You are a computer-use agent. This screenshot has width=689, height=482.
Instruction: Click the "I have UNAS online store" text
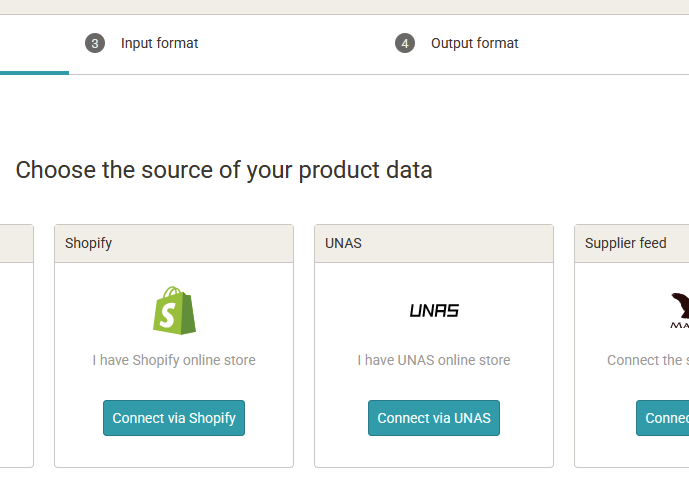pyautogui.click(x=434, y=360)
